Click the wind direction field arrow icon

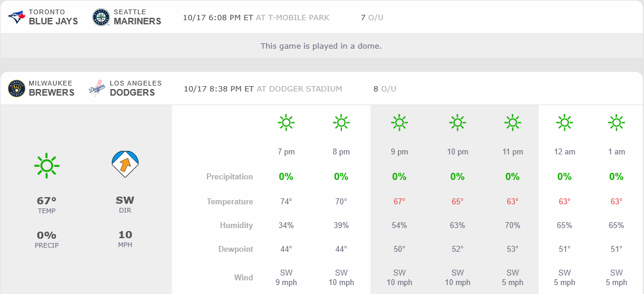tap(125, 165)
